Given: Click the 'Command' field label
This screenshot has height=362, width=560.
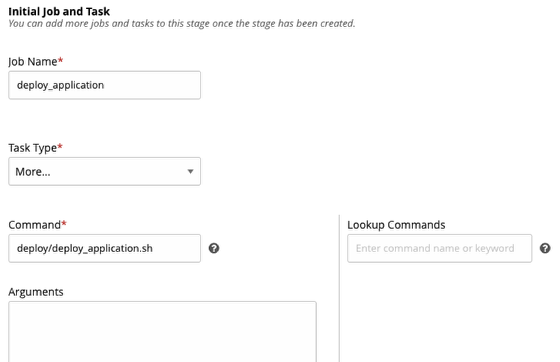Looking at the screenshot, I should pos(35,225).
